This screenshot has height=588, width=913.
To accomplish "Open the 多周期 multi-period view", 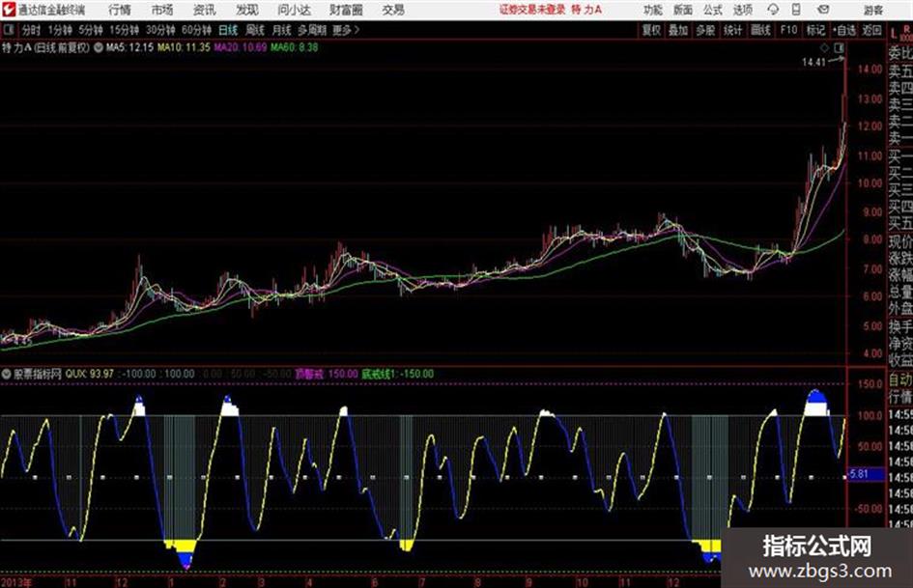I will pyautogui.click(x=311, y=30).
